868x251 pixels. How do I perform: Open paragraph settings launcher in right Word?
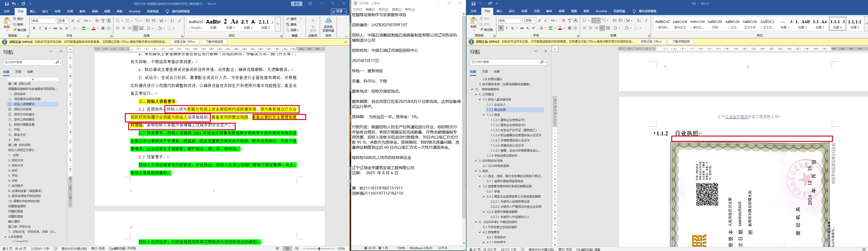coord(649,36)
